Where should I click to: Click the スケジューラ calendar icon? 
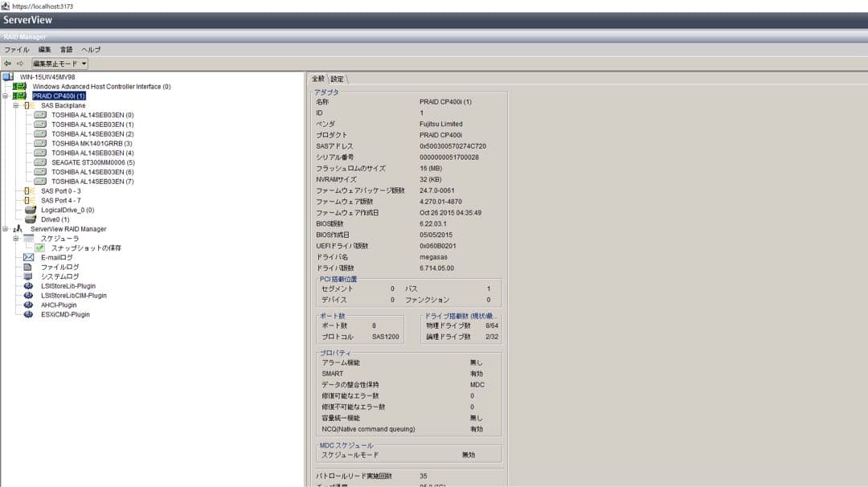coord(29,239)
